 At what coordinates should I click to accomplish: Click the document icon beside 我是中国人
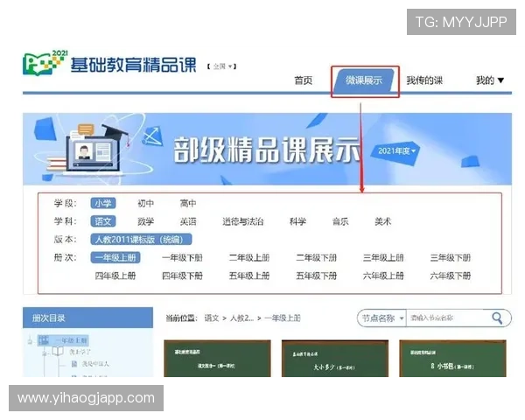tap(74, 364)
